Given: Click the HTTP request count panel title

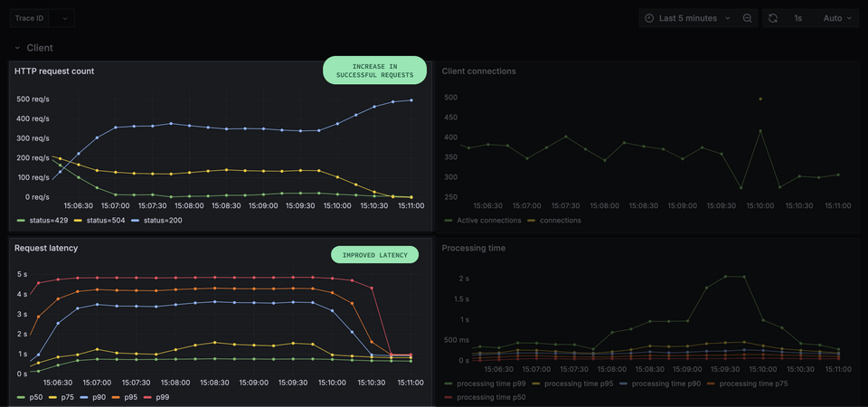Looking at the screenshot, I should pos(54,71).
